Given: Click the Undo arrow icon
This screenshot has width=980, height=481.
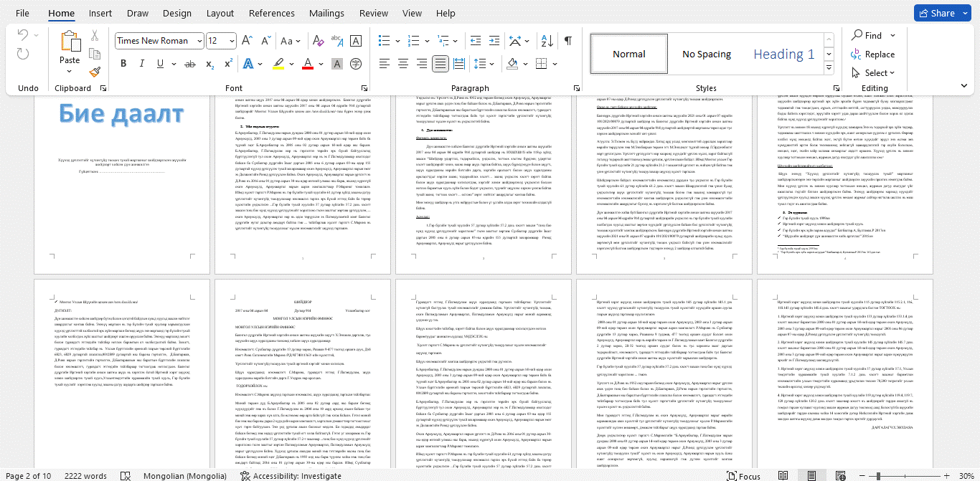Looking at the screenshot, I should 23,36.
